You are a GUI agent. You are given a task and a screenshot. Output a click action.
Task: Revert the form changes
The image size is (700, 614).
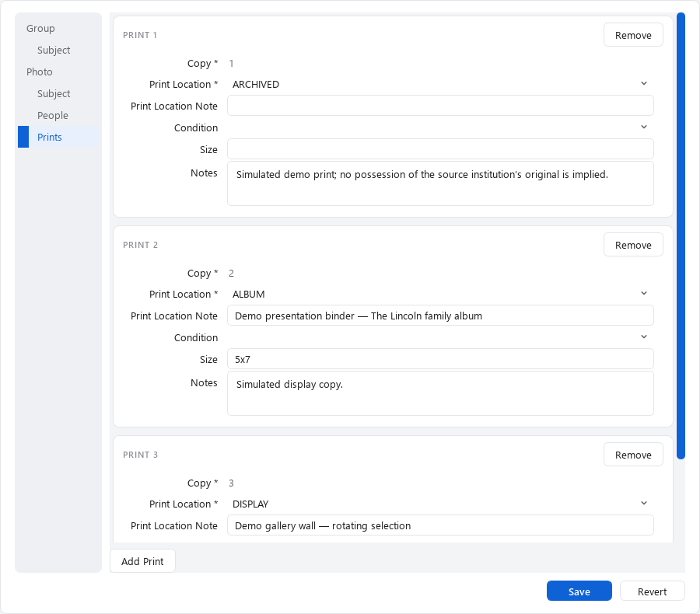(x=652, y=591)
